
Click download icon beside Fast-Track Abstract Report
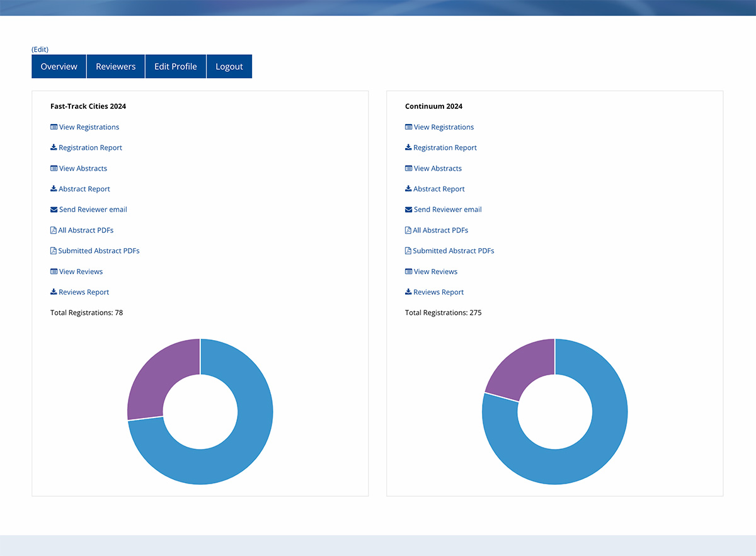[54, 189]
